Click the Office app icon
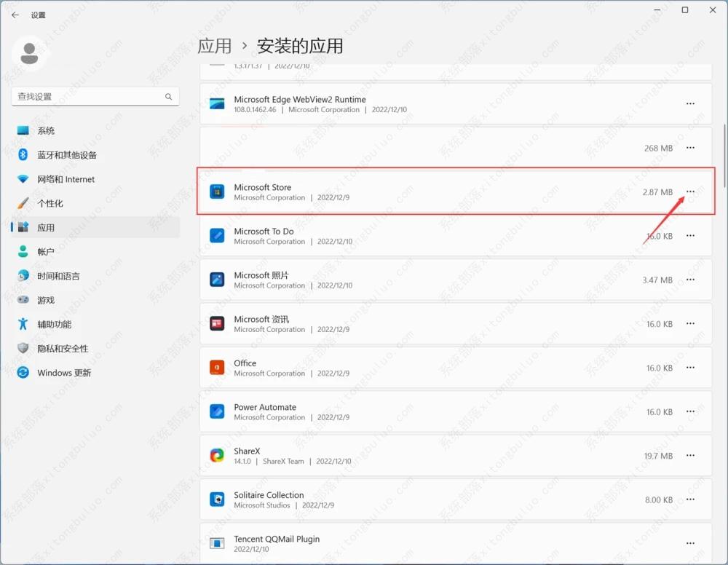The image size is (728, 565). click(x=217, y=368)
